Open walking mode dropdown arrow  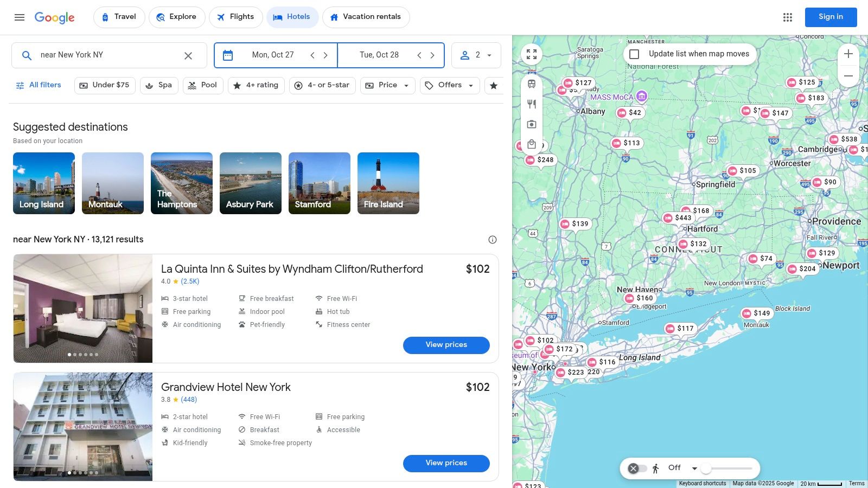(694, 468)
